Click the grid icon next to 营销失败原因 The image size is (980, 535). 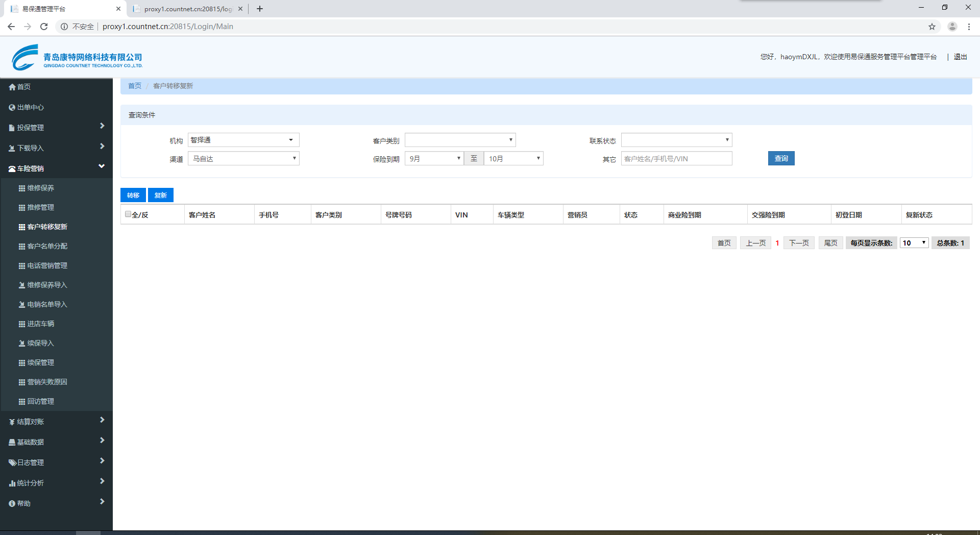22,382
